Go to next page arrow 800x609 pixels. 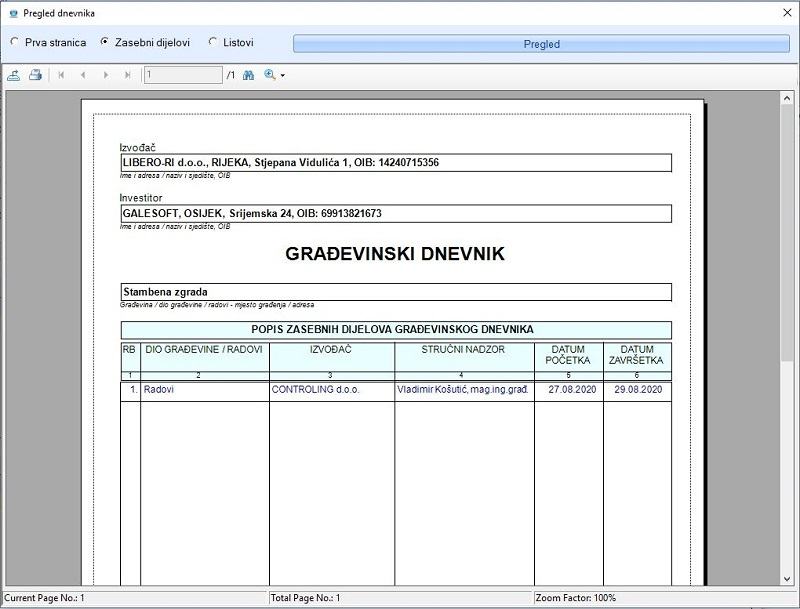[x=105, y=75]
